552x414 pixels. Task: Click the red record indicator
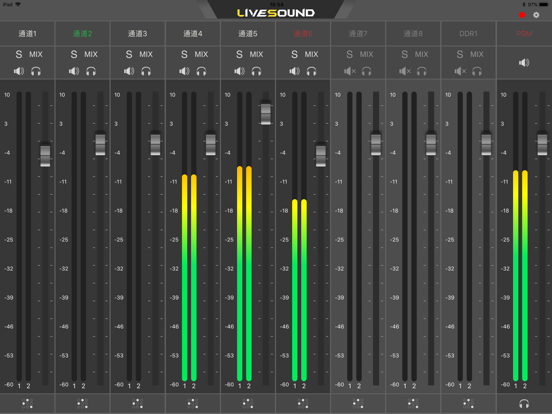pos(522,15)
